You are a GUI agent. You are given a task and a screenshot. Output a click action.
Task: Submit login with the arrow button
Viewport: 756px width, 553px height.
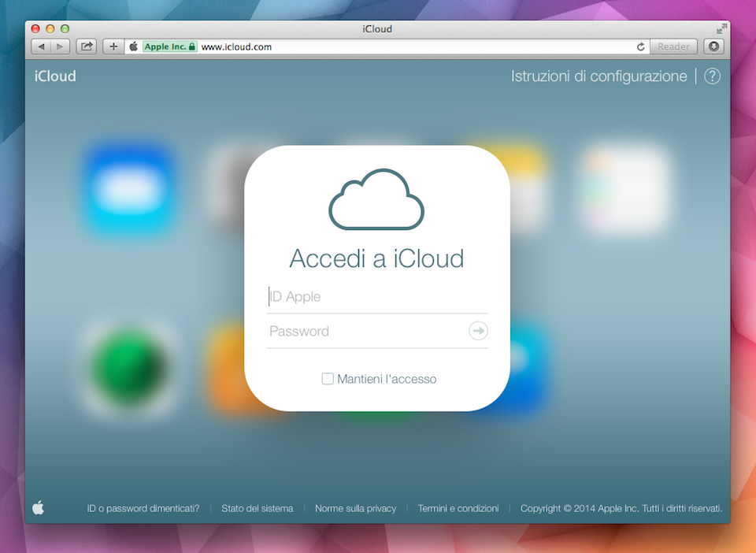point(478,331)
